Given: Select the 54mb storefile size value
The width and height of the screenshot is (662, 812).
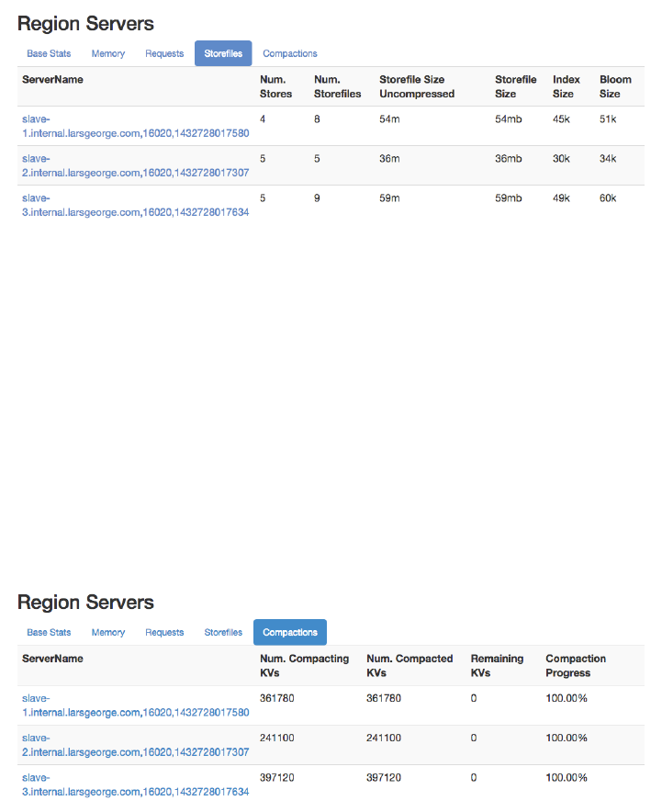Looking at the screenshot, I should [x=509, y=119].
